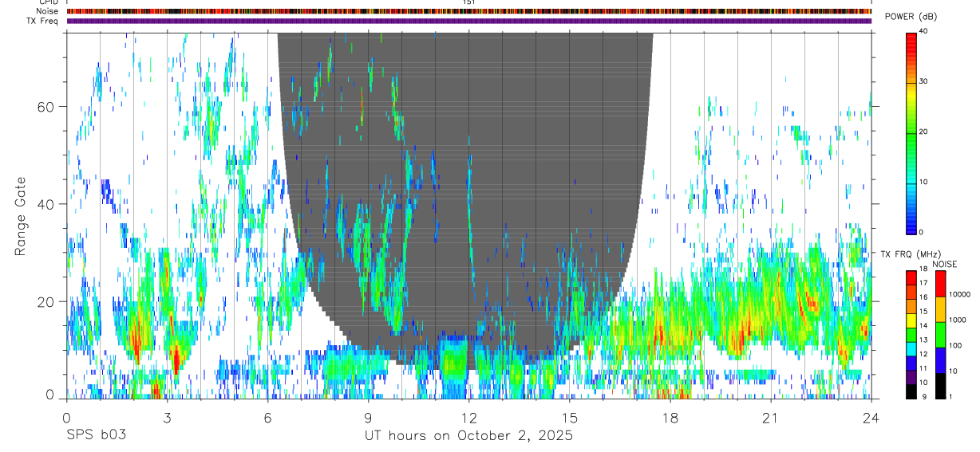Click the TX frequency tick "15"
The width and height of the screenshot is (980, 452).
click(925, 311)
